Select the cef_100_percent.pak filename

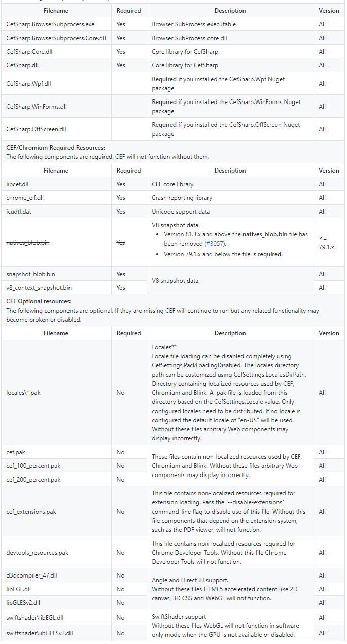pos(33,466)
